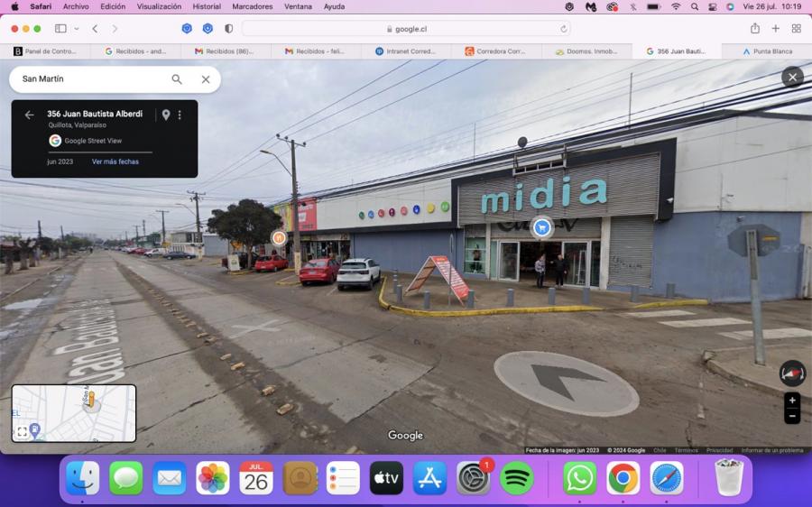The image size is (812, 507).
Task: Click the orange restaurant marker near the tree
Action: pos(279,237)
